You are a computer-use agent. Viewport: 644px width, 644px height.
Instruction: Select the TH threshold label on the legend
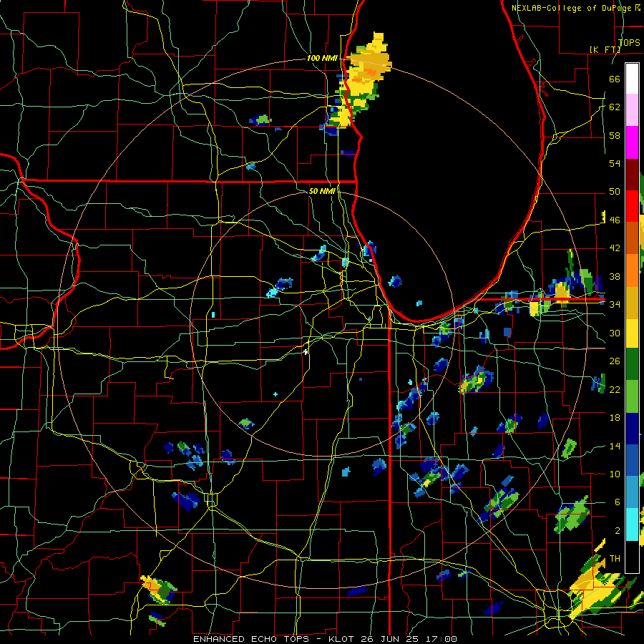click(x=615, y=559)
